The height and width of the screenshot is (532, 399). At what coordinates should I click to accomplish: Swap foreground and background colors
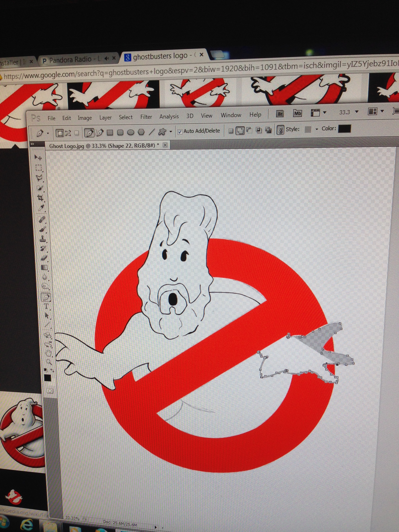pyautogui.click(x=53, y=371)
